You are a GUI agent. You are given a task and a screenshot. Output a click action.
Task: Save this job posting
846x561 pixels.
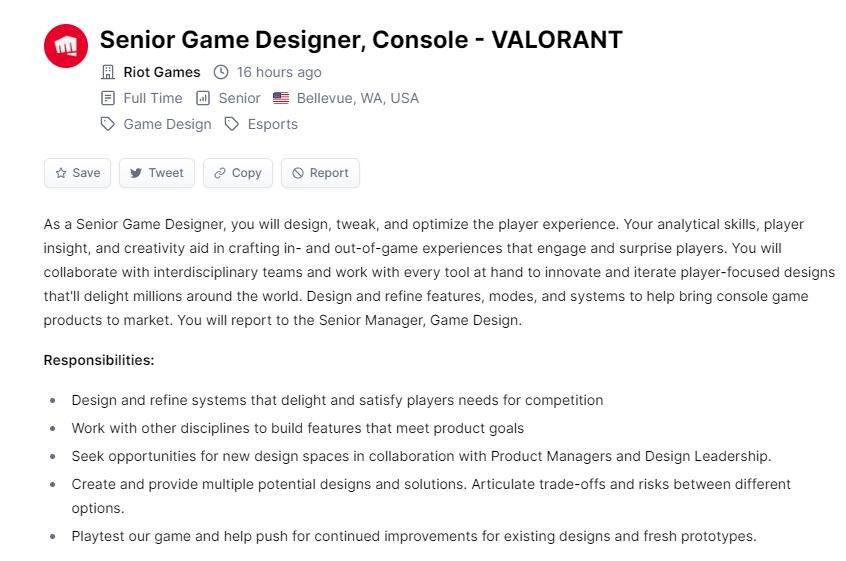77,173
